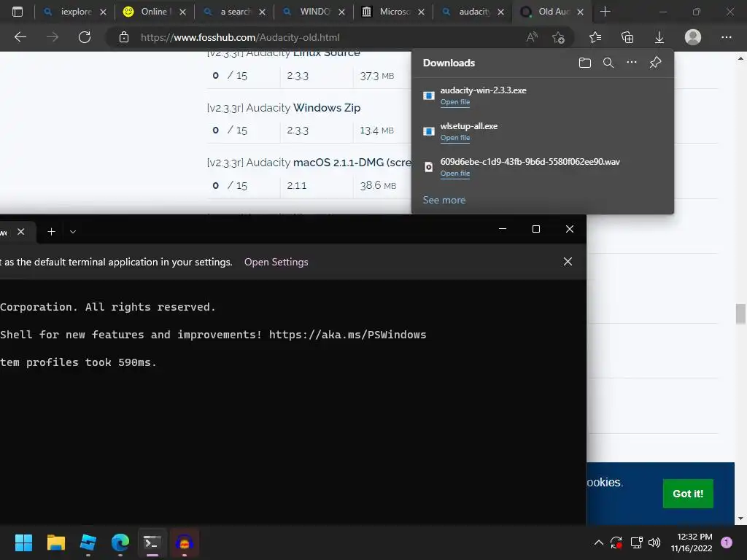Dismiss the Terminal default application notification
747x560 pixels.
pos(568,262)
